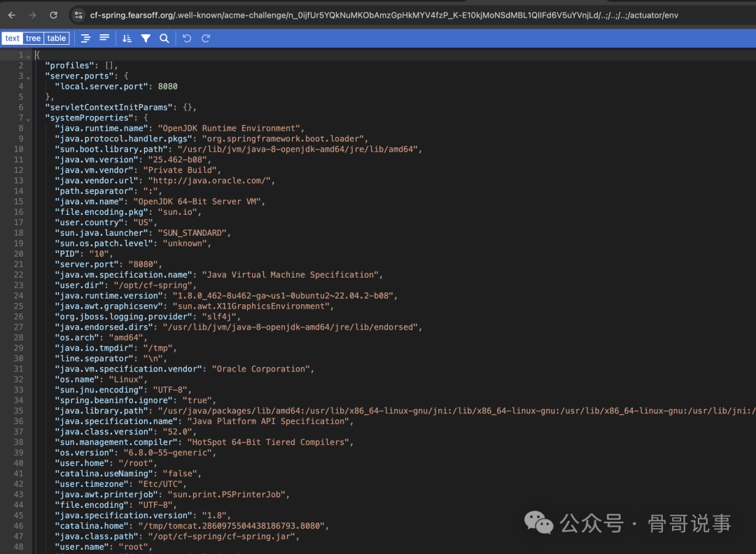Undo the last change
This screenshot has width=756, height=554.
186,38
